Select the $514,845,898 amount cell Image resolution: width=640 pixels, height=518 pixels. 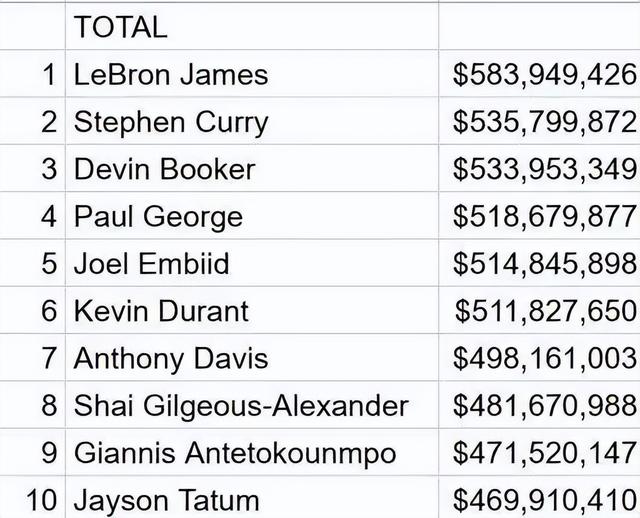tap(540, 263)
